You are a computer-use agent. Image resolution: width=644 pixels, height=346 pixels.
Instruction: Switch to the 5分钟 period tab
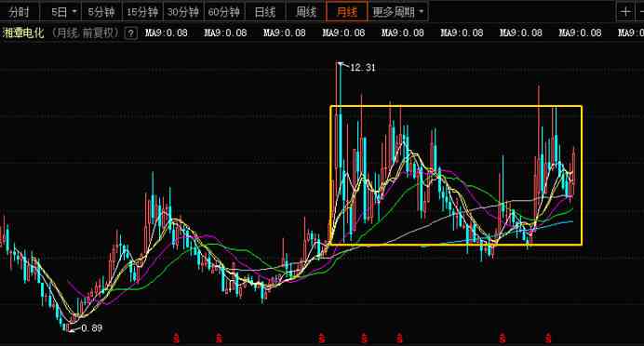[101, 11]
